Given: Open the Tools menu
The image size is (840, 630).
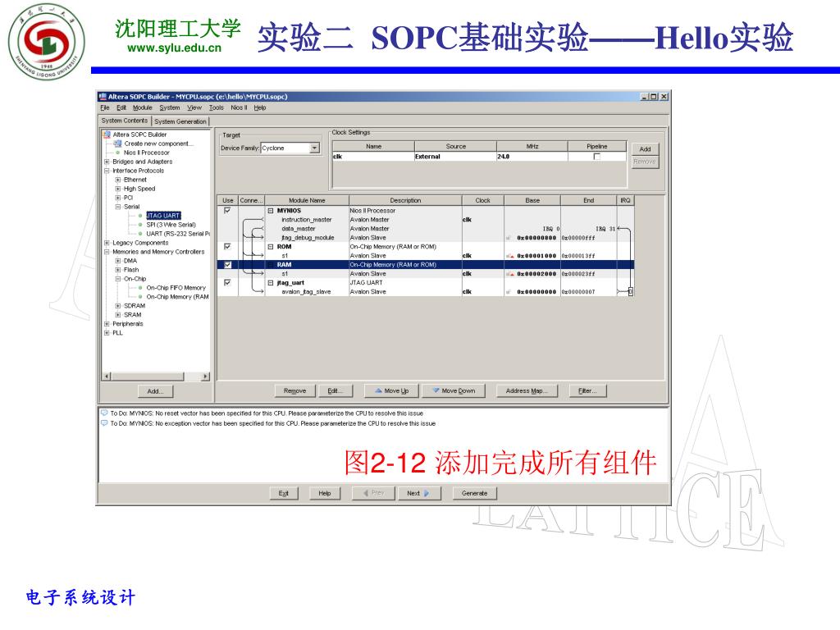Looking at the screenshot, I should coord(217,107).
